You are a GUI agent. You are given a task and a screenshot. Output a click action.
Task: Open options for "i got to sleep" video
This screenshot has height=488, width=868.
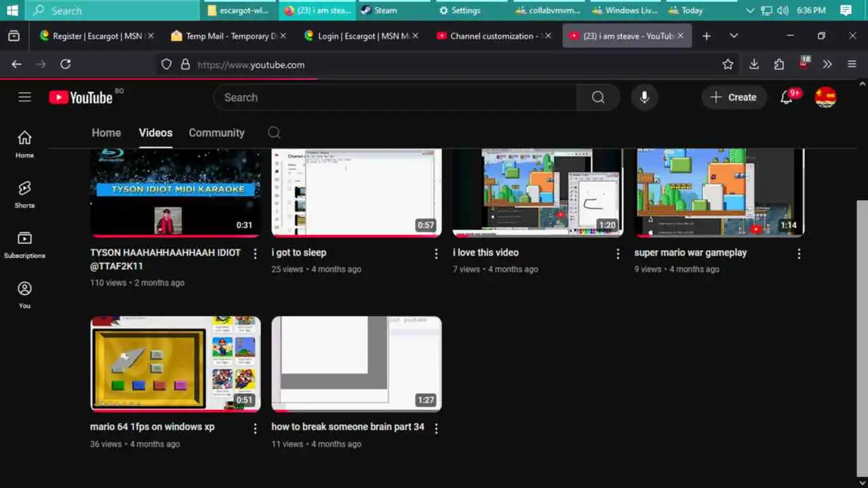[x=436, y=253]
